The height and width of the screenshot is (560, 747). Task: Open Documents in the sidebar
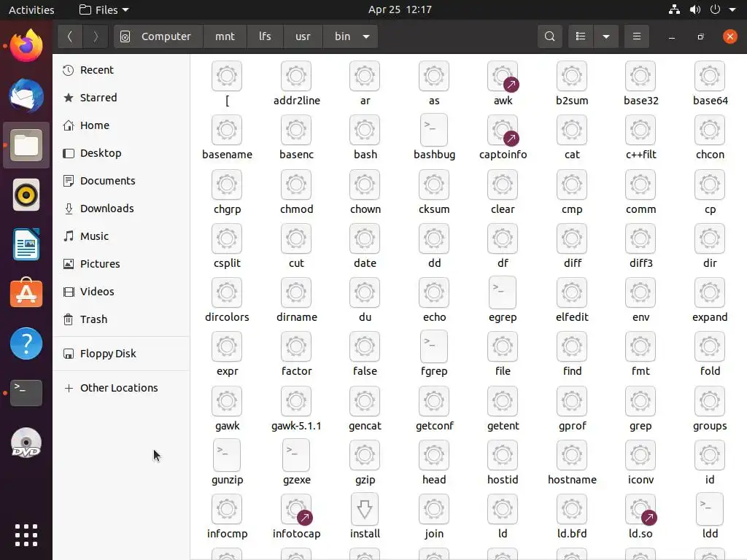click(121, 181)
